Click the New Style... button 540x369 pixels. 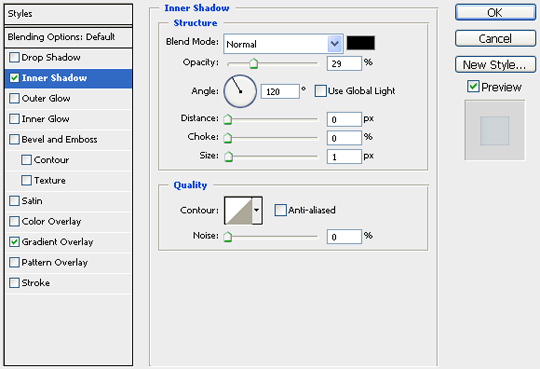click(x=495, y=64)
